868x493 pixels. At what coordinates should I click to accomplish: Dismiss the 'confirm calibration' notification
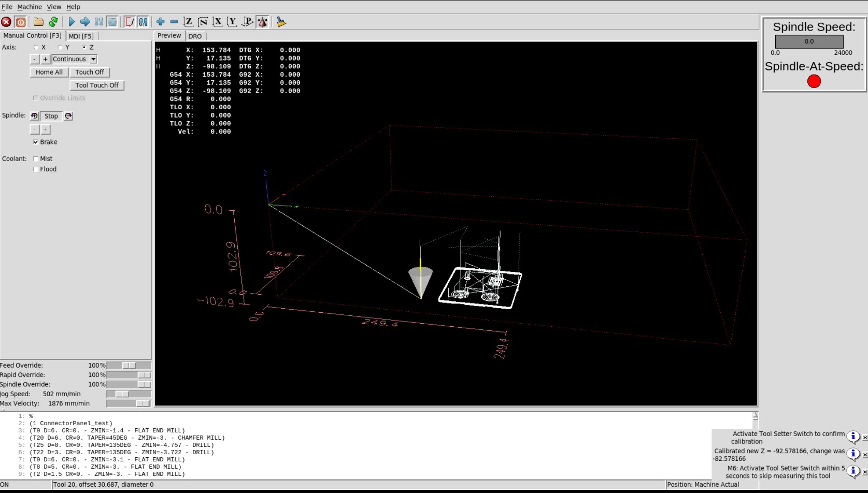pyautogui.click(x=864, y=438)
